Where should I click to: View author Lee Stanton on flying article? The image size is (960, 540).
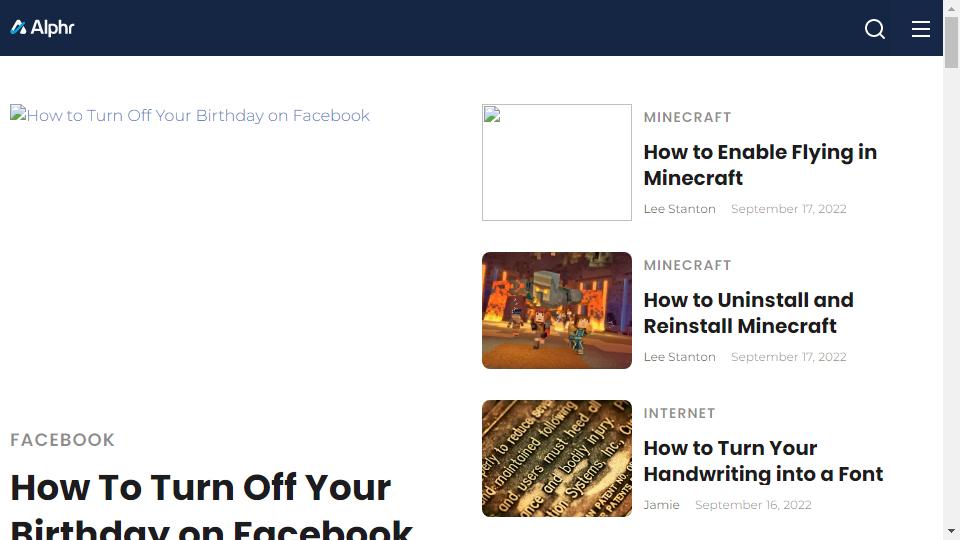[x=679, y=209]
